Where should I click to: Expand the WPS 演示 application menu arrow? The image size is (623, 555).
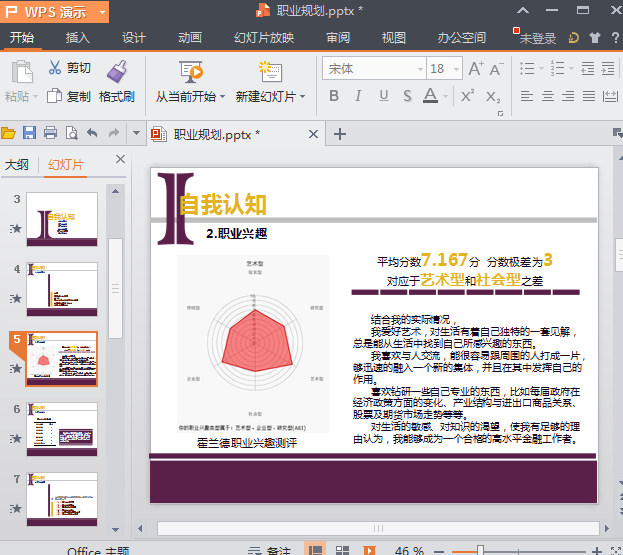(x=103, y=12)
